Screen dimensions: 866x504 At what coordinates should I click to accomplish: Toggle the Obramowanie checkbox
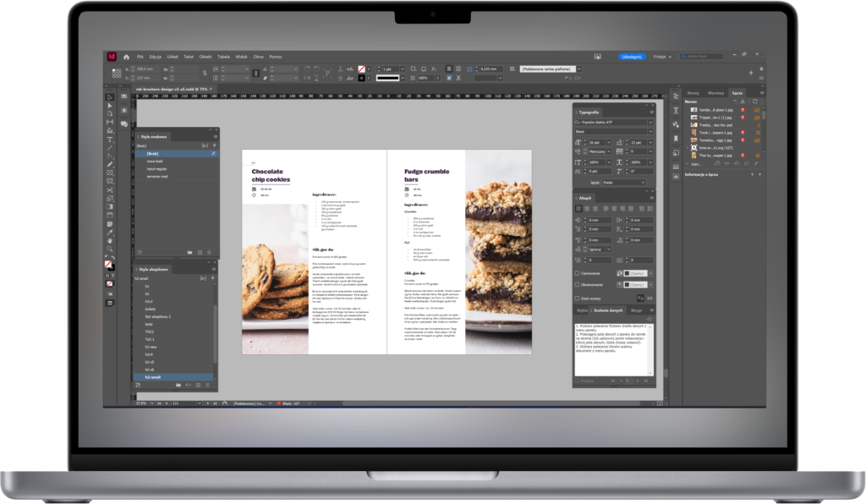point(577,285)
